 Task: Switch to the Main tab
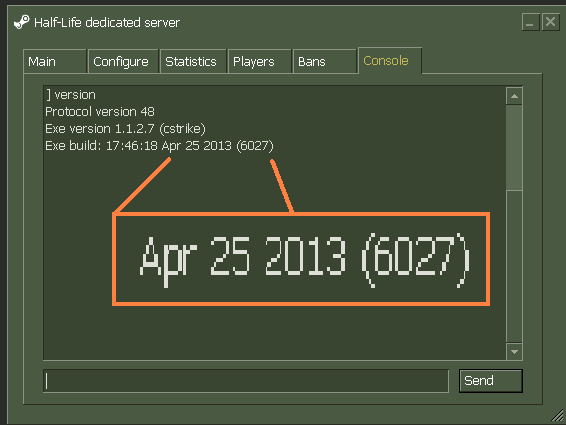point(55,61)
